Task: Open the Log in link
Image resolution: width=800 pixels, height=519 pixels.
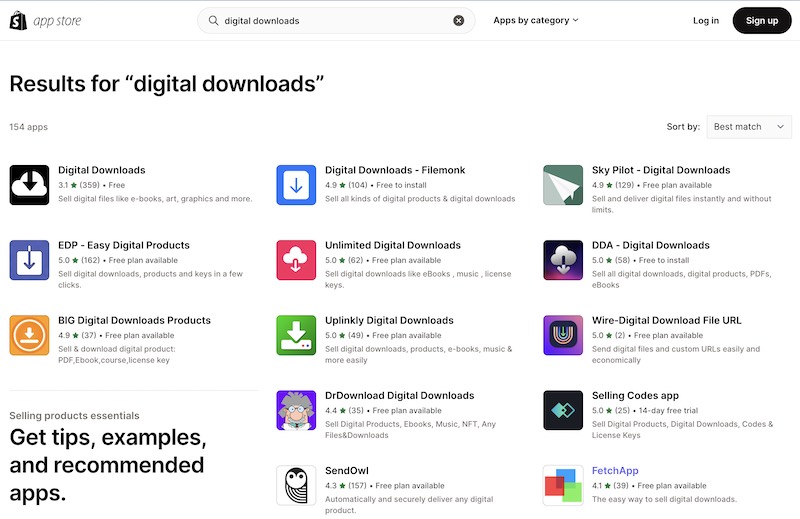Action: tap(706, 20)
